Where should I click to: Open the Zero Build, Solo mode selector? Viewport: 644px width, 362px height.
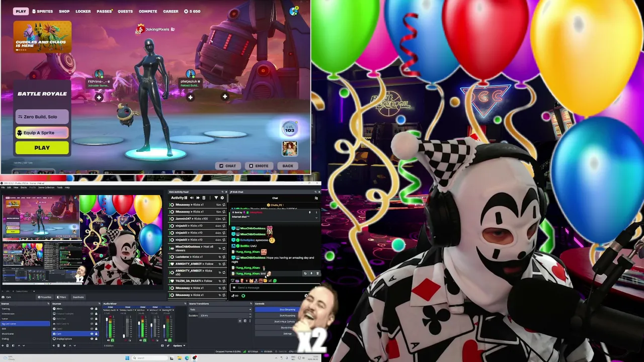[42, 117]
